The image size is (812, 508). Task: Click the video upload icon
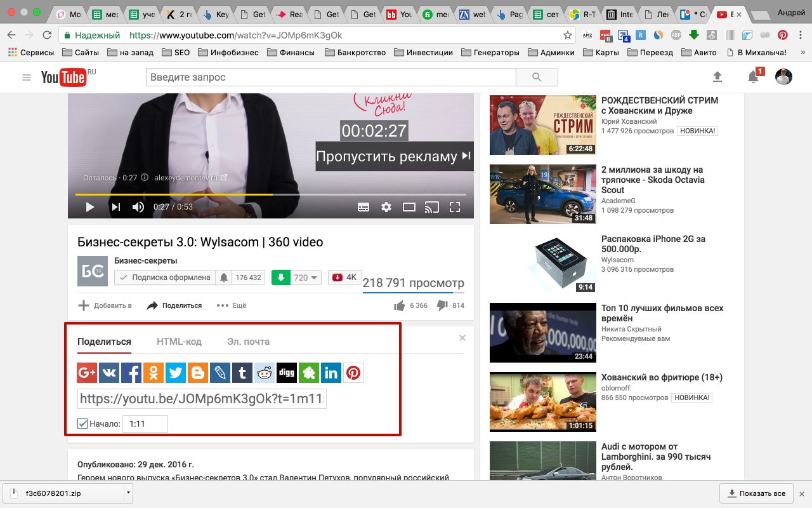(717, 77)
